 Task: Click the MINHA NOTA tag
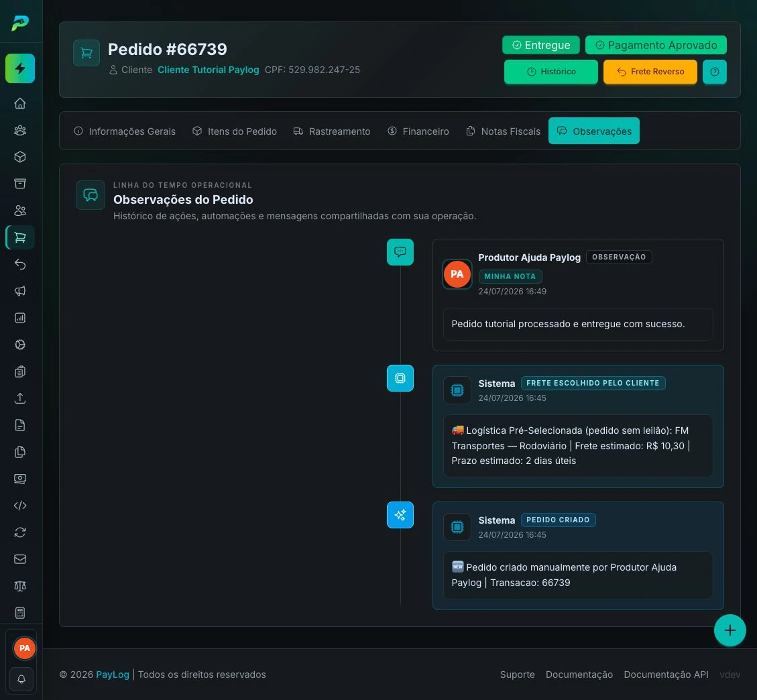coord(510,277)
